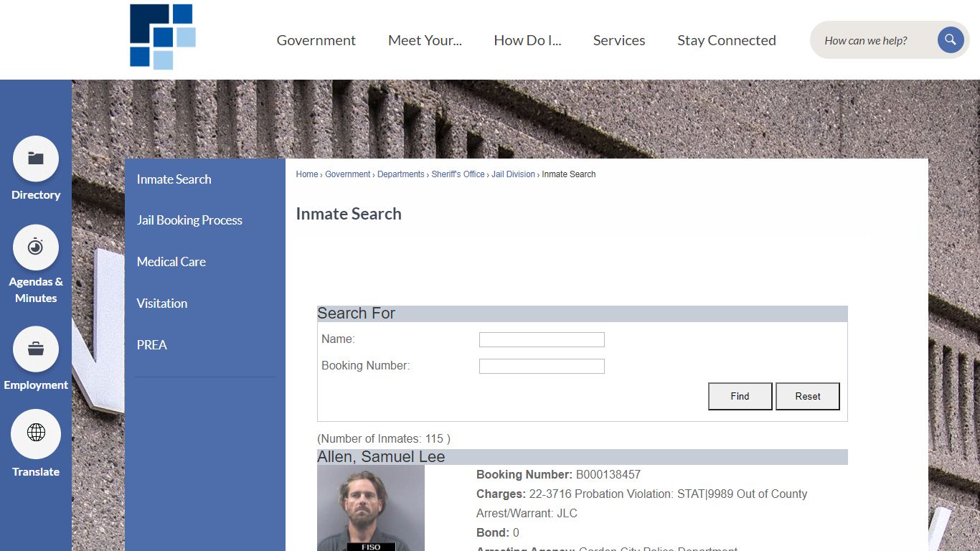Open the Meet Your... menu

coord(425,40)
